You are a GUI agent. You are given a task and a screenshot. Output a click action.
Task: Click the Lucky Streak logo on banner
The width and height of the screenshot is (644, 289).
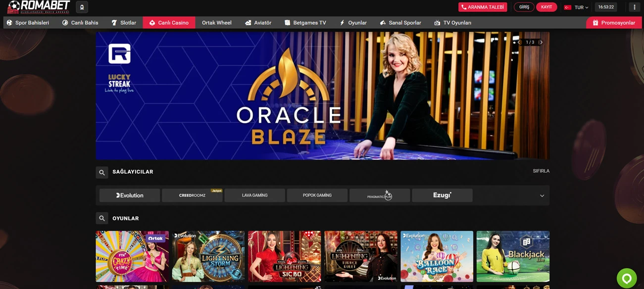[119, 83]
